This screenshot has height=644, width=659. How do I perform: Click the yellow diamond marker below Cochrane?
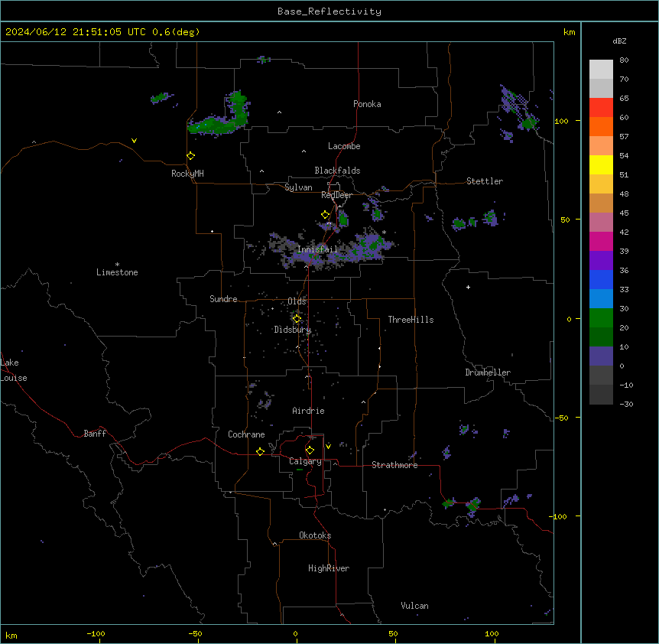point(260,451)
